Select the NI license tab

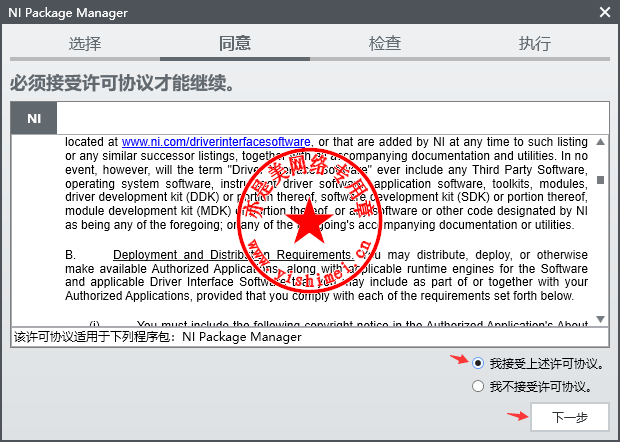34,118
